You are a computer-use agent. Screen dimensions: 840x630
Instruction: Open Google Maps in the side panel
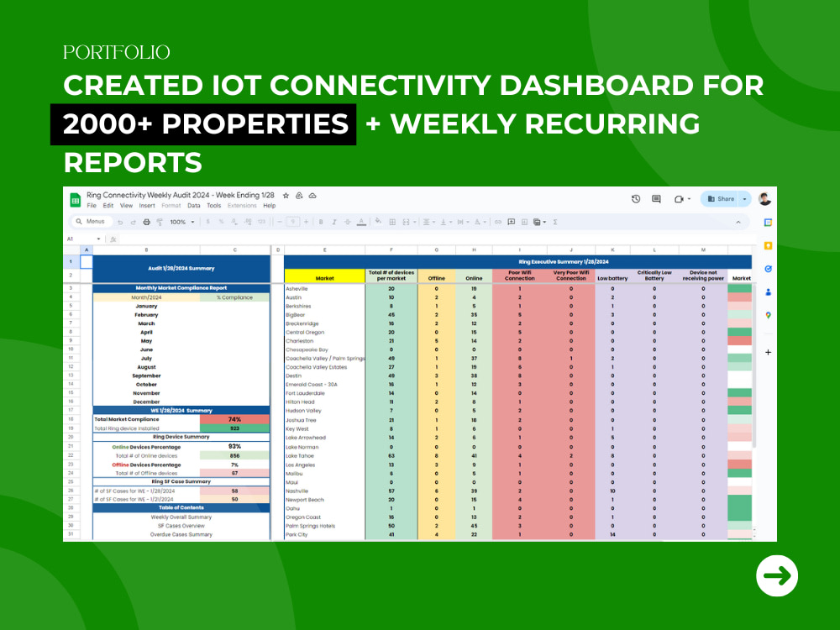[x=769, y=316]
